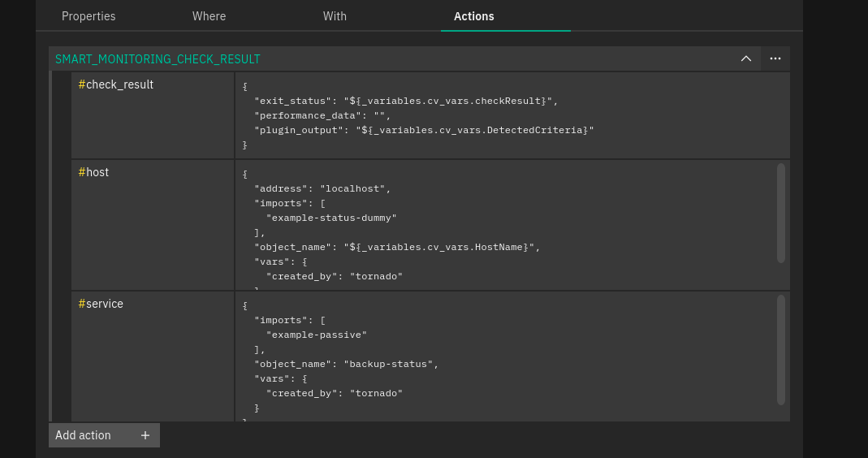
Task: Click the example-status-dummy import entry
Action: point(331,218)
